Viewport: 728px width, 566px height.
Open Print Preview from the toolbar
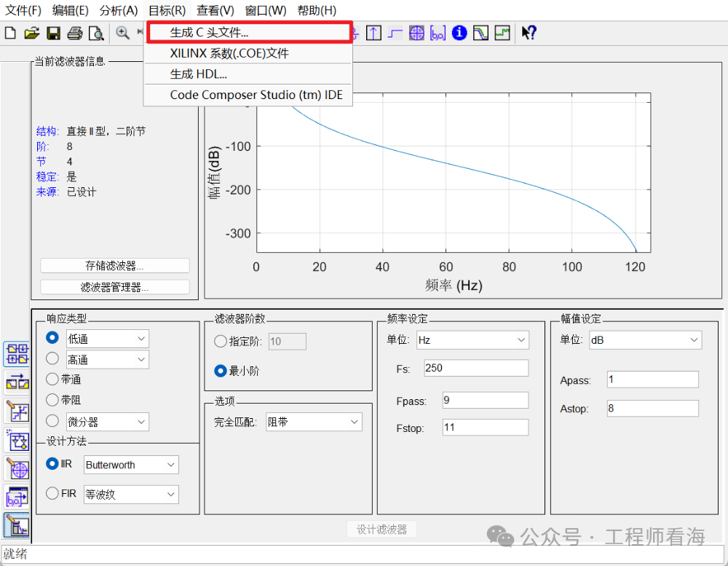click(x=96, y=33)
